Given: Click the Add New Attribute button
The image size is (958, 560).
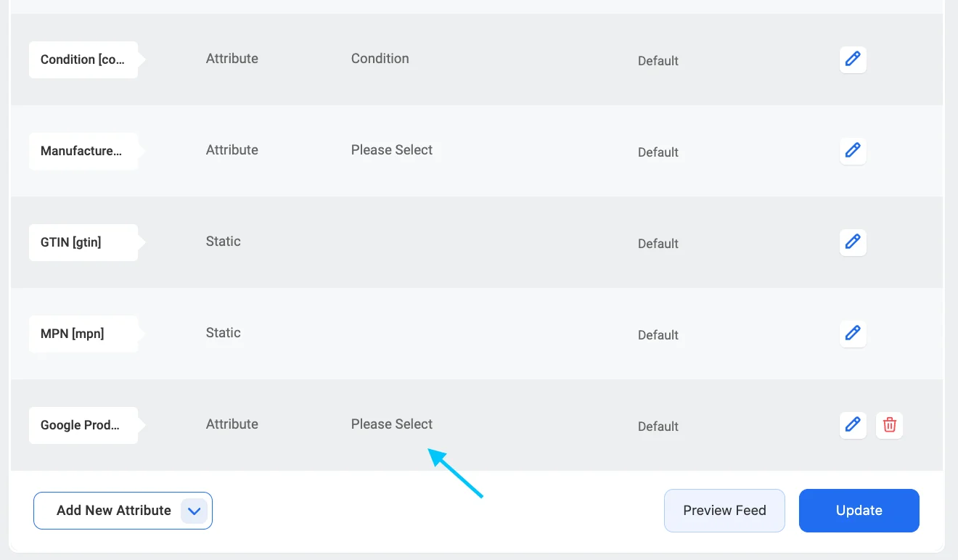Looking at the screenshot, I should (x=123, y=511).
